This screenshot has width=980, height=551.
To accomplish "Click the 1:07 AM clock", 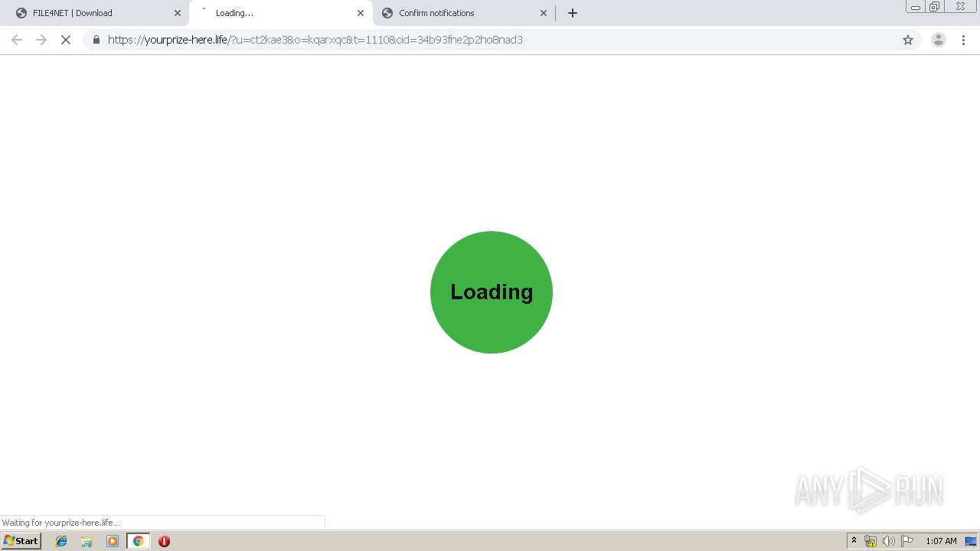I will pyautogui.click(x=941, y=541).
